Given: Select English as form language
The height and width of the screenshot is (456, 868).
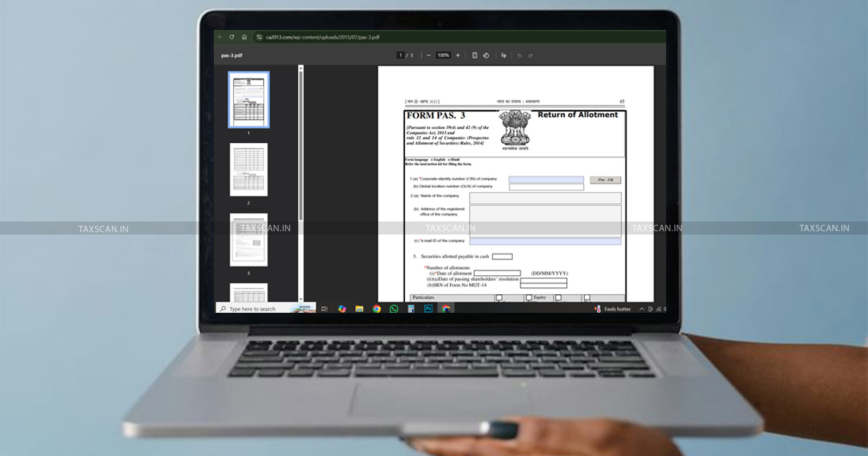Looking at the screenshot, I should coord(432,160).
